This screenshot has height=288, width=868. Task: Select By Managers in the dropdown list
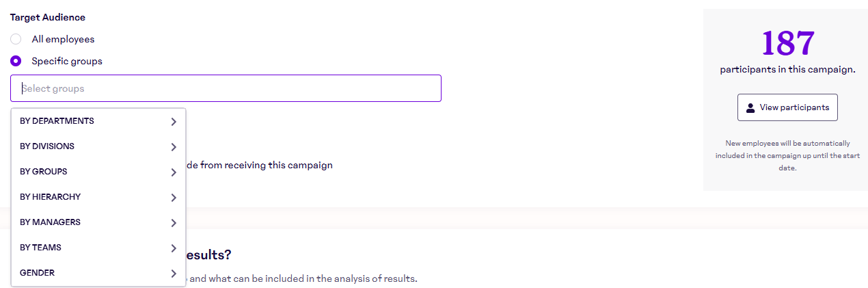point(51,222)
